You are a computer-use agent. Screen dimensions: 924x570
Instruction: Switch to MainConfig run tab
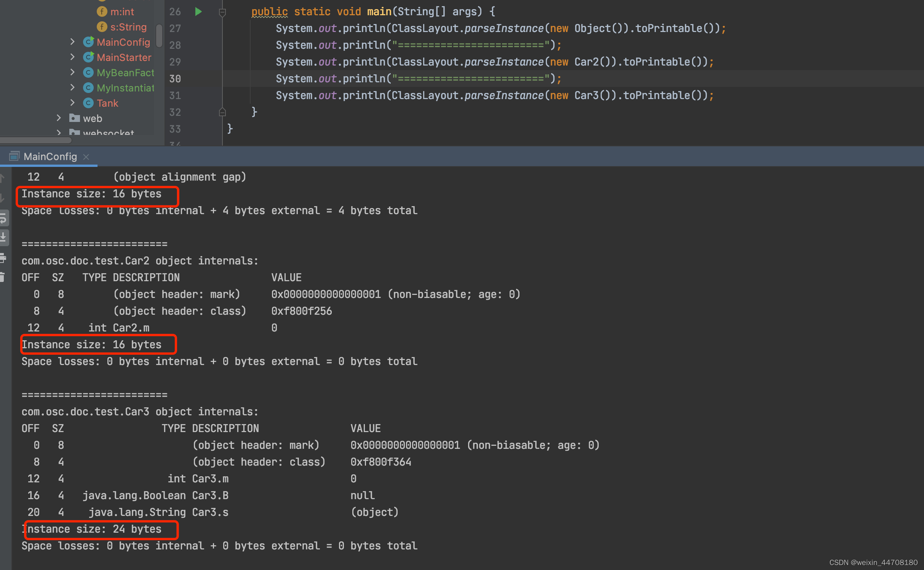pos(50,157)
